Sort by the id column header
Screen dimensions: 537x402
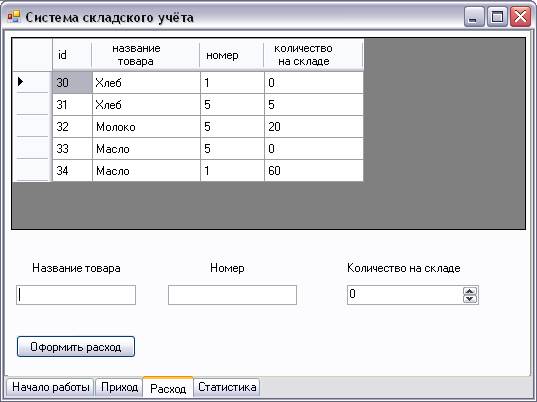pos(72,55)
